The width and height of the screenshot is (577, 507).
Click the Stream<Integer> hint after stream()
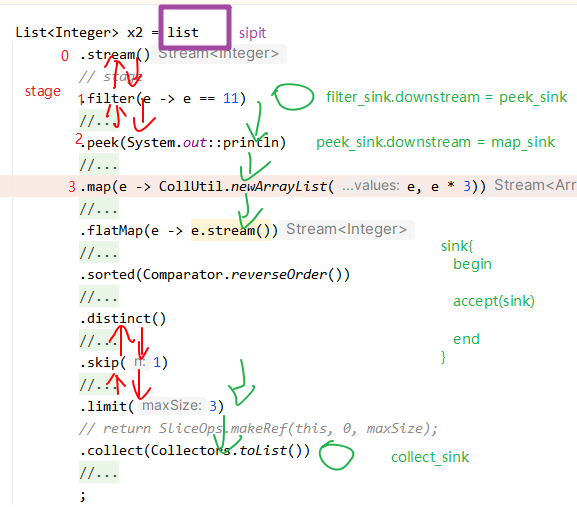pyautogui.click(x=219, y=54)
